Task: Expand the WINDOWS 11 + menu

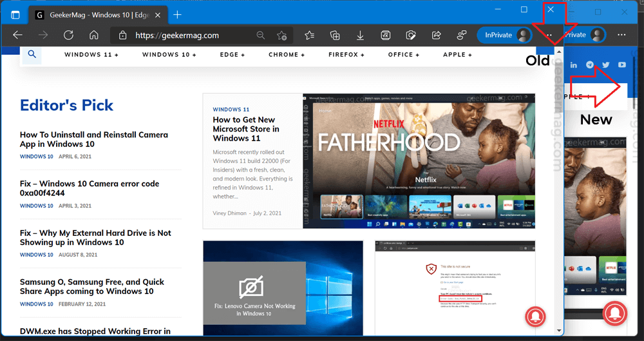Action: [91, 55]
